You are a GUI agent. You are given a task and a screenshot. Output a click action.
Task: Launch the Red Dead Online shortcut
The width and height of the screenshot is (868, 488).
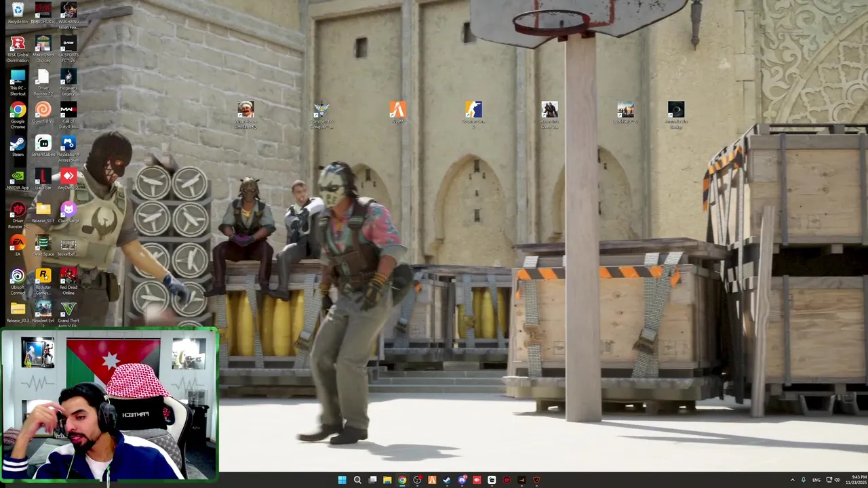pos(68,281)
